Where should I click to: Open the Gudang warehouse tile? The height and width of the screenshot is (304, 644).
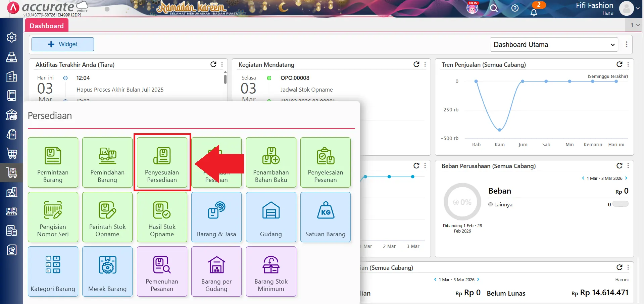[x=271, y=217]
